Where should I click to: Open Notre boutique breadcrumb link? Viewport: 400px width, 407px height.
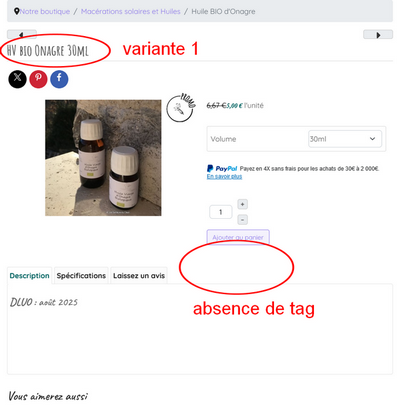(x=45, y=11)
